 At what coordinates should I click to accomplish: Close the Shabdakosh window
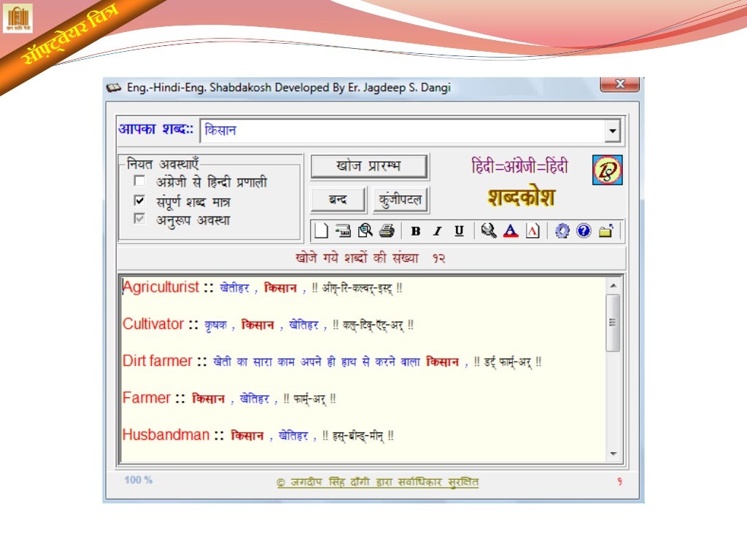620,85
